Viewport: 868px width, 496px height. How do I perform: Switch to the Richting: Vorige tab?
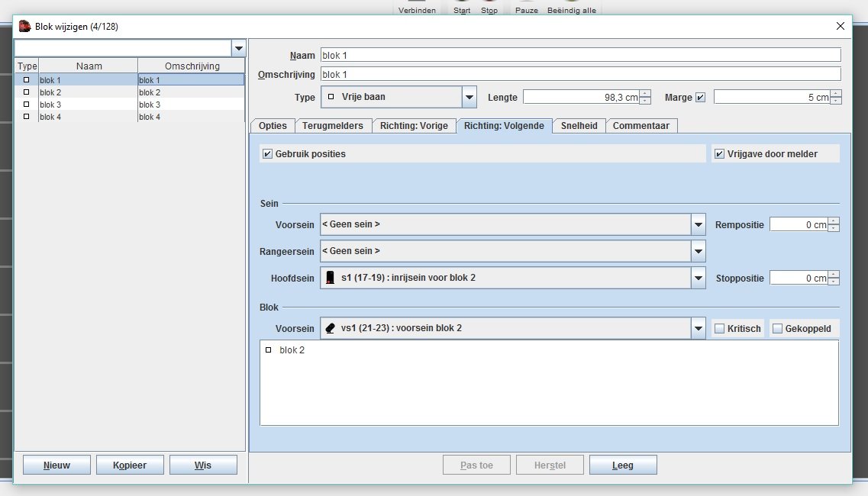[414, 126]
